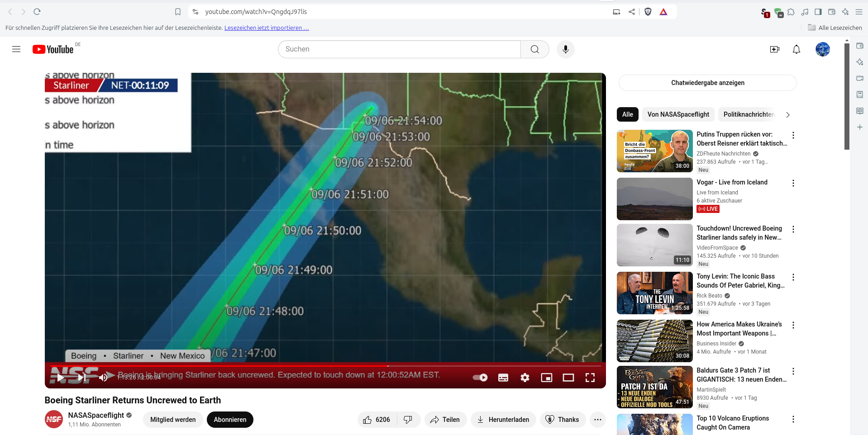Open browser extensions puzzle icon
Image resolution: width=868 pixels, height=435 pixels.
(x=791, y=12)
